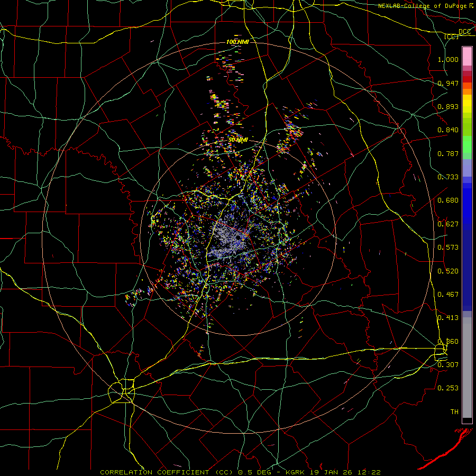This screenshot has width=476, height=476.
Task: Click the 12:22 timestamp in caption
Action: [370, 472]
